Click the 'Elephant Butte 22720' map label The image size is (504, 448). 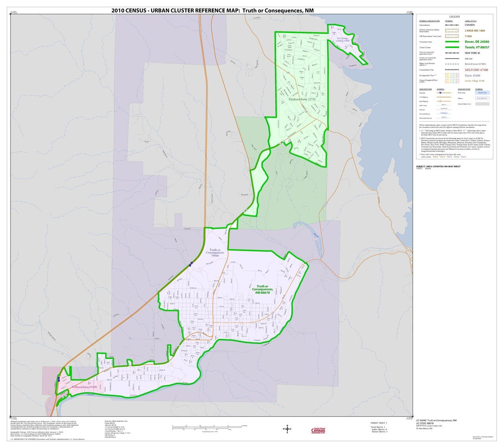tap(303, 100)
